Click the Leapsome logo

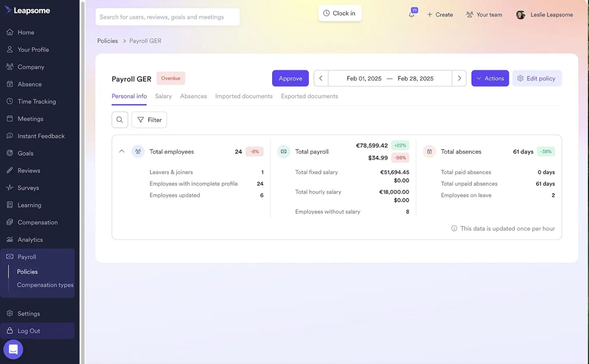click(27, 10)
